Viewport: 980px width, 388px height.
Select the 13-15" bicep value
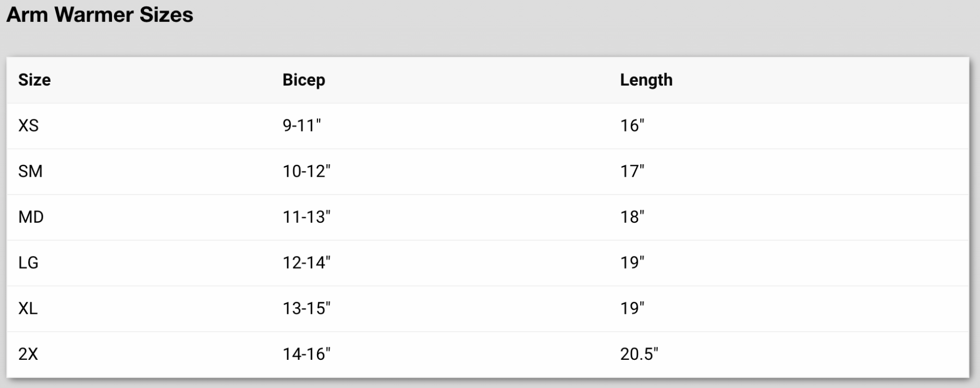[x=307, y=308]
